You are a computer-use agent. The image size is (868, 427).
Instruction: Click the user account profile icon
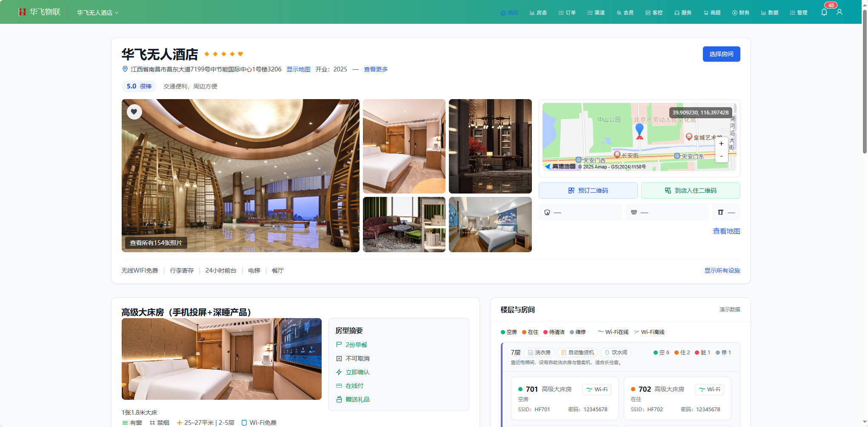[839, 12]
